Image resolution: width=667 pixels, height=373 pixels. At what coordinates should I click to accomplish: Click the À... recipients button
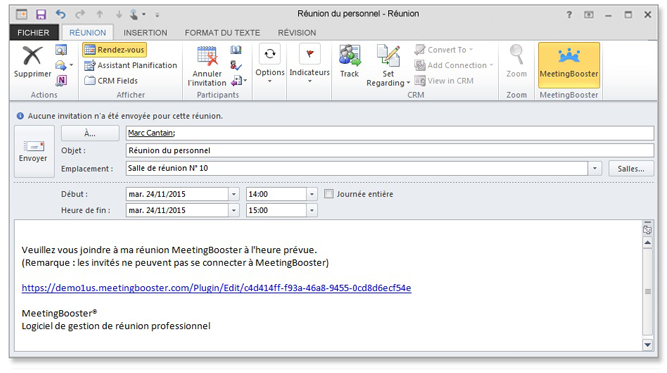tap(90, 133)
